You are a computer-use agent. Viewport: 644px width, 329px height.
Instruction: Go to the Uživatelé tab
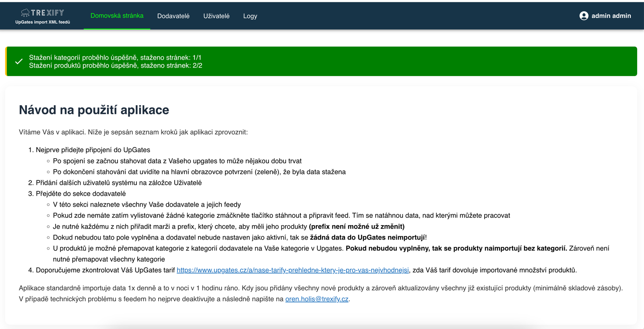pyautogui.click(x=216, y=16)
